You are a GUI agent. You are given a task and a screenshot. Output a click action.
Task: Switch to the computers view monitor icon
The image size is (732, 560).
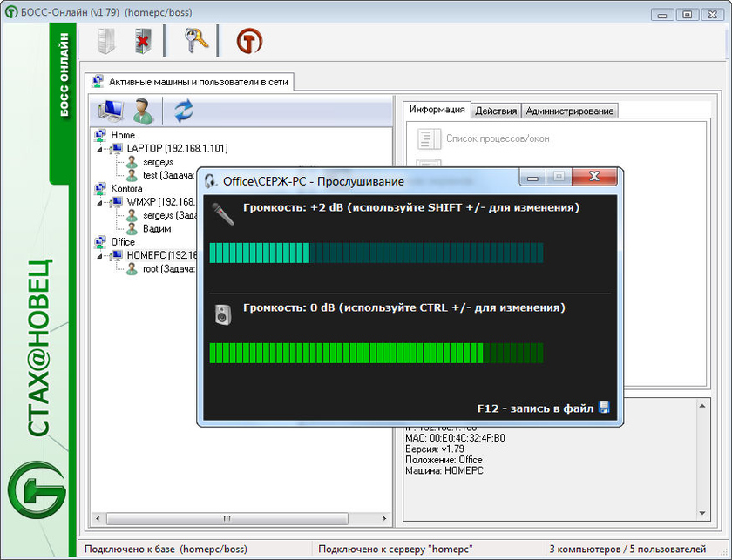[111, 111]
